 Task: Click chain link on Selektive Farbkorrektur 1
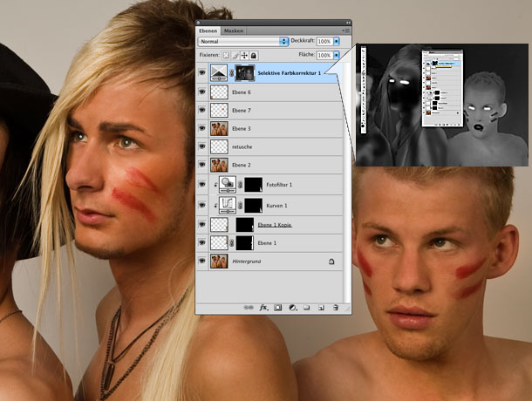click(x=232, y=73)
